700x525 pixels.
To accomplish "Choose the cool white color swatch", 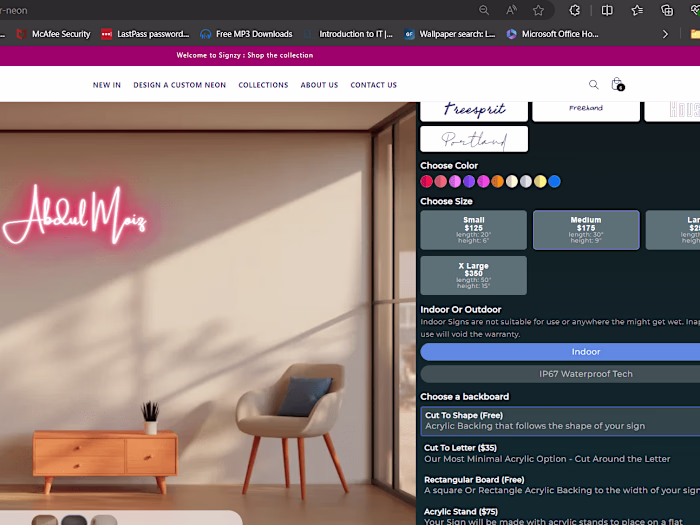I will pos(526,181).
